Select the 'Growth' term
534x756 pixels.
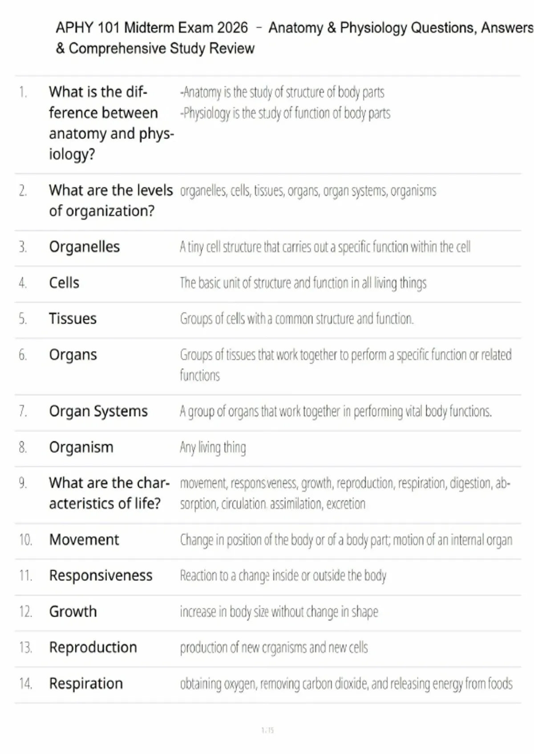point(73,611)
